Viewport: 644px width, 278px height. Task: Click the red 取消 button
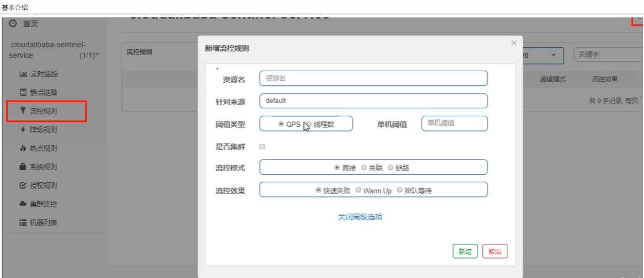click(x=495, y=251)
